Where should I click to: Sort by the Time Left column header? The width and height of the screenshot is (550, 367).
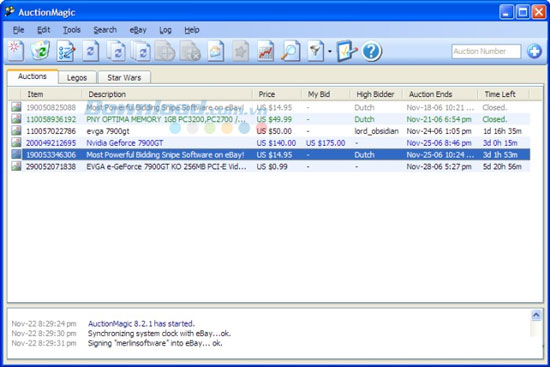[x=503, y=94]
